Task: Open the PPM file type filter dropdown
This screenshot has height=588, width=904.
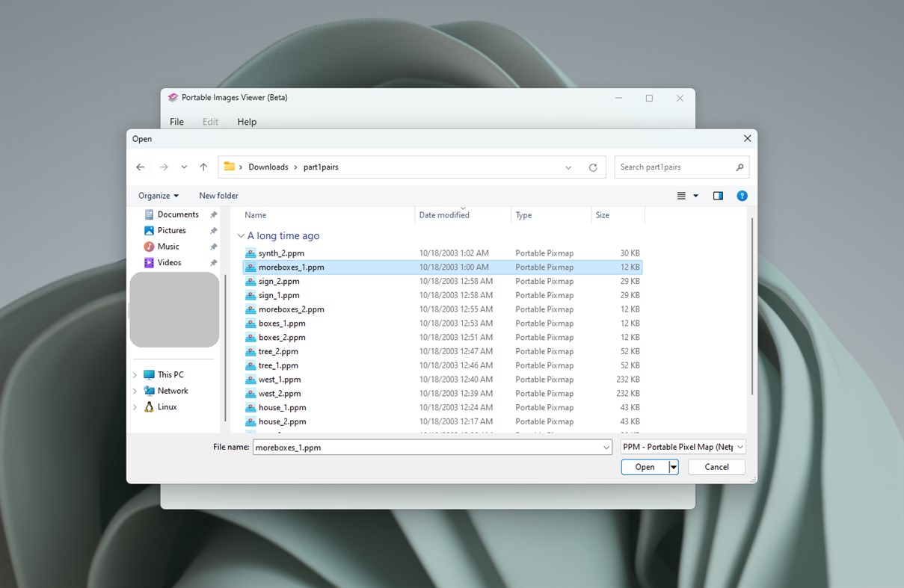Action: [683, 447]
